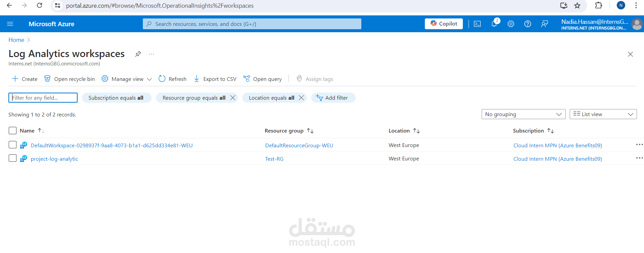Image resolution: width=644 pixels, height=253 pixels.
Task: Expand the List view dropdown
Action: [x=603, y=114]
